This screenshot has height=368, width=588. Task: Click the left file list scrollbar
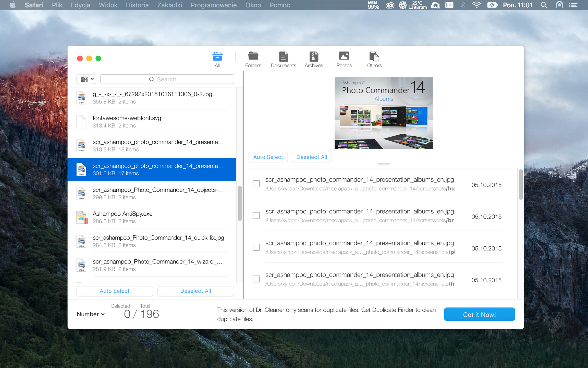coord(240,204)
